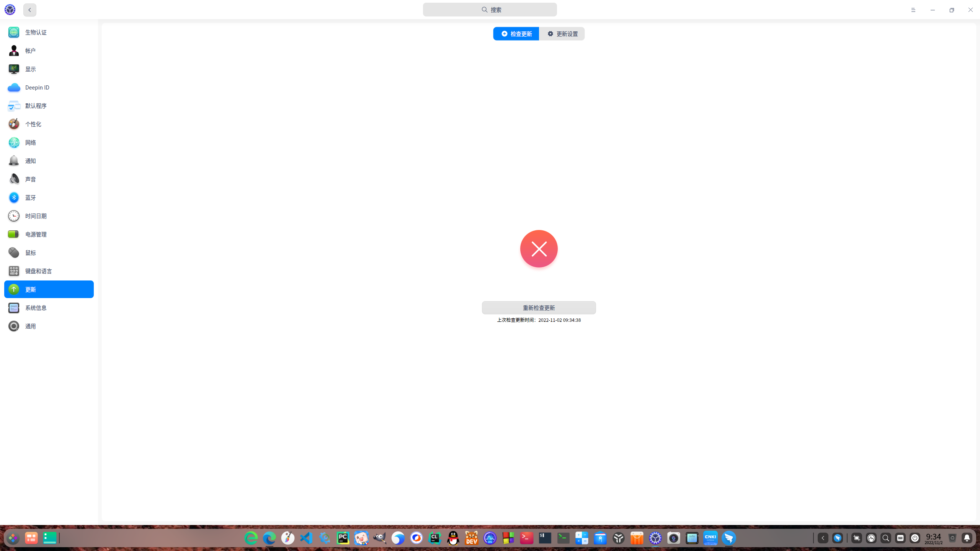Screen dimensions: 980x551
Task: Open 声音 settings in the sidebar
Action: tap(49, 179)
